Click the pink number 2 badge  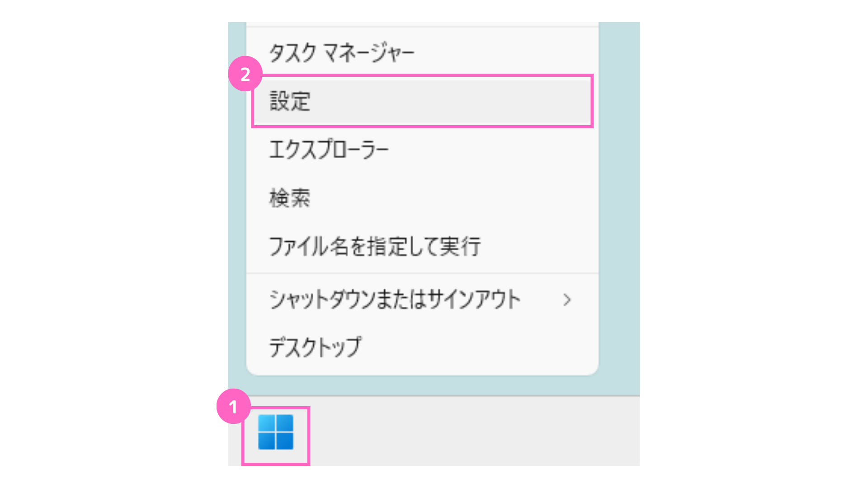pyautogui.click(x=245, y=74)
